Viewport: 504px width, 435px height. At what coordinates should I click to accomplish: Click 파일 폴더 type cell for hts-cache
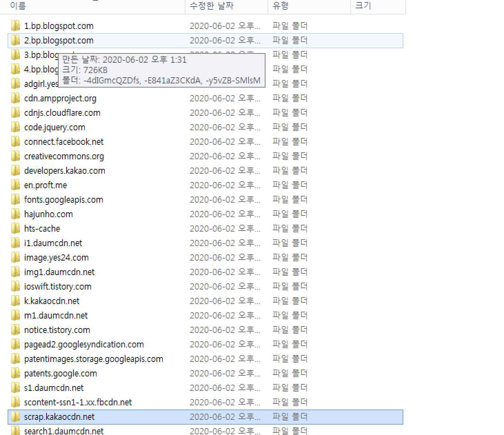pos(290,229)
